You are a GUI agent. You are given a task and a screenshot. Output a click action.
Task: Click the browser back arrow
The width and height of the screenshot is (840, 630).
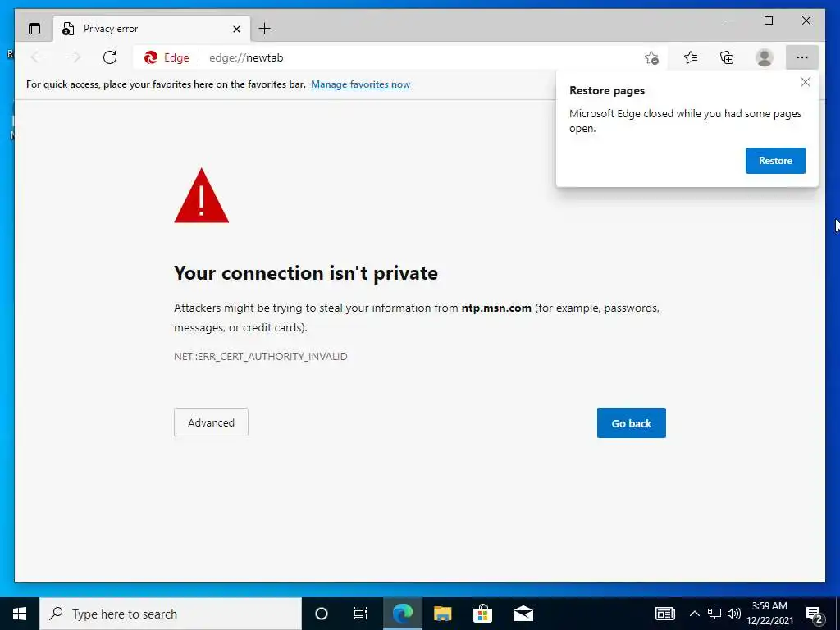tap(38, 57)
